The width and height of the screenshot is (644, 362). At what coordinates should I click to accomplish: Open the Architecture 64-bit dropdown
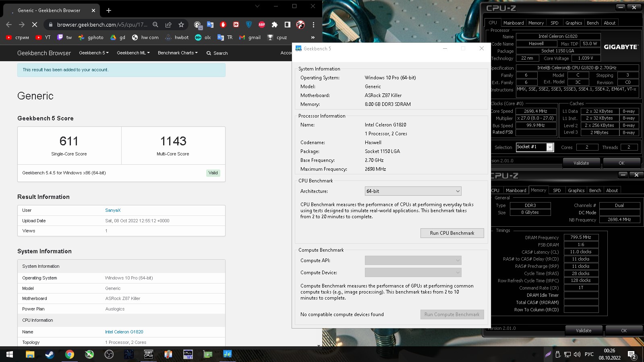pos(413,191)
